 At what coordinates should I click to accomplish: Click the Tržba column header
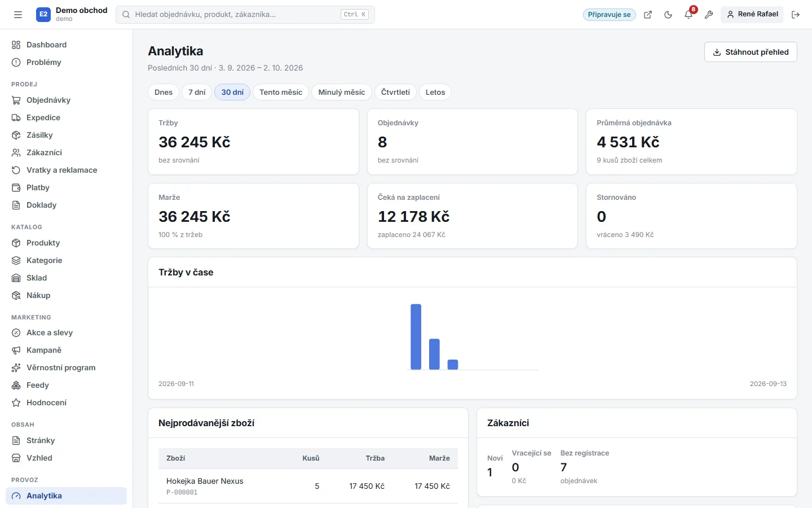(375, 458)
